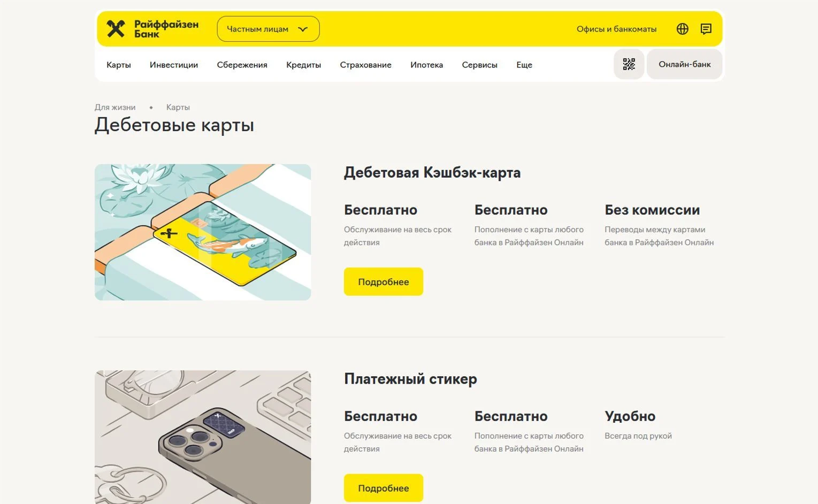
Task: Open the QR code login button
Action: click(629, 64)
